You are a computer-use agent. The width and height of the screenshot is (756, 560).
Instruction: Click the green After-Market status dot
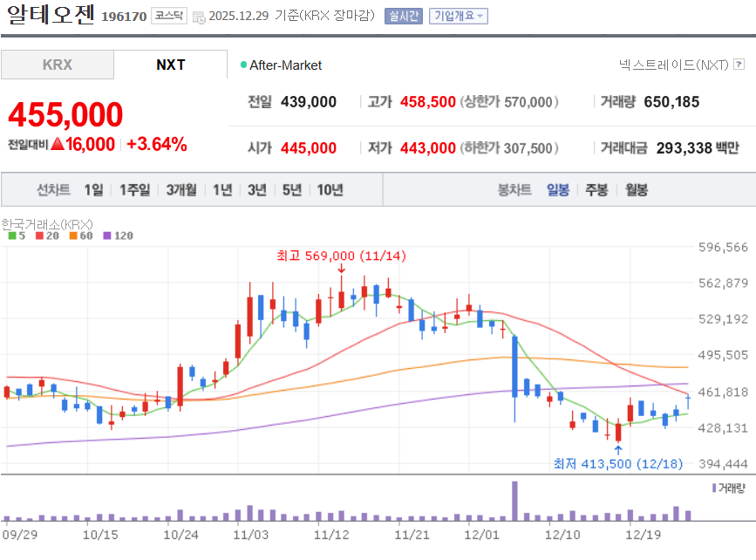243,65
